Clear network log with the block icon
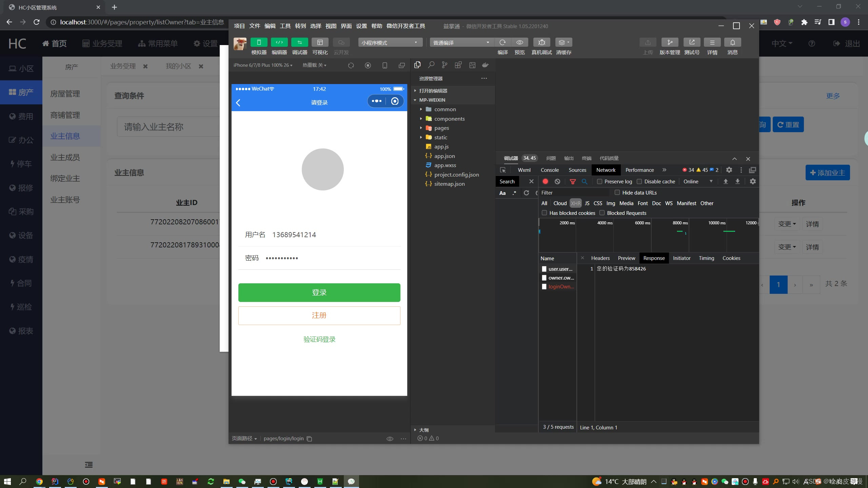The height and width of the screenshot is (488, 868). point(557,182)
